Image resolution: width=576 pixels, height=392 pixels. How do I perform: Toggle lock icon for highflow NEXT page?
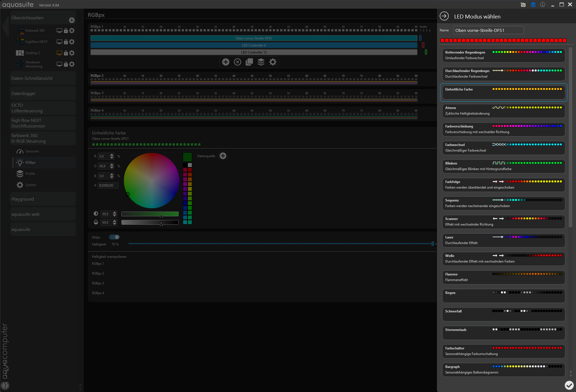click(x=66, y=42)
